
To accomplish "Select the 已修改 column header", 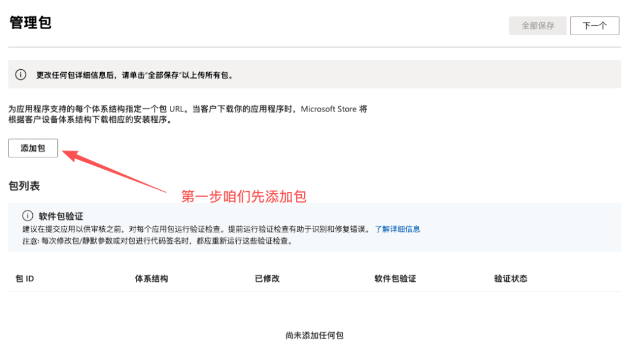I will 267,278.
